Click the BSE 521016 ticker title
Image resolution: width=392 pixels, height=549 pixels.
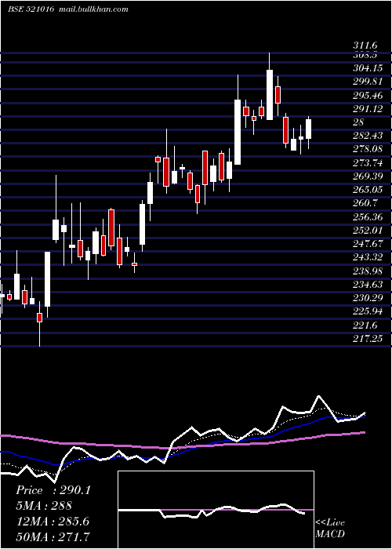31,9
